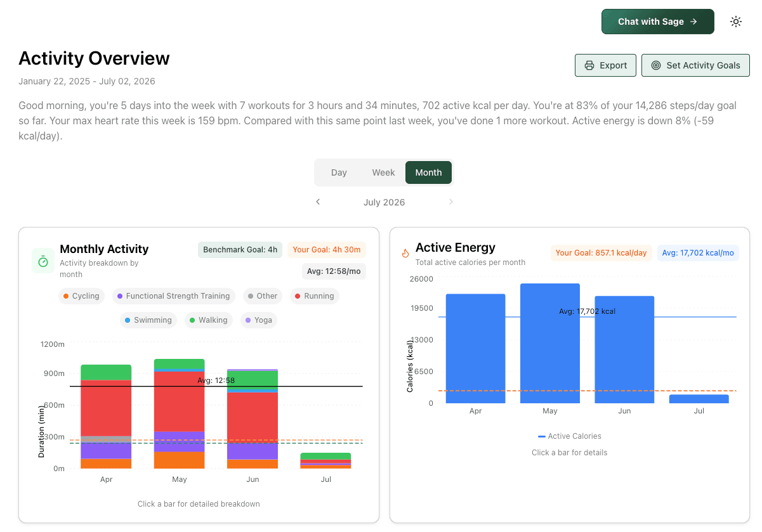The image size is (762, 532).
Task: Toggle the Functional Strength Training filter
Action: point(174,296)
